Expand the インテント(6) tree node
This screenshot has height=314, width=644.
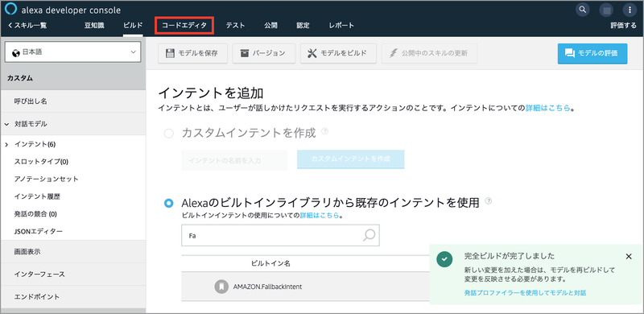(x=7, y=144)
